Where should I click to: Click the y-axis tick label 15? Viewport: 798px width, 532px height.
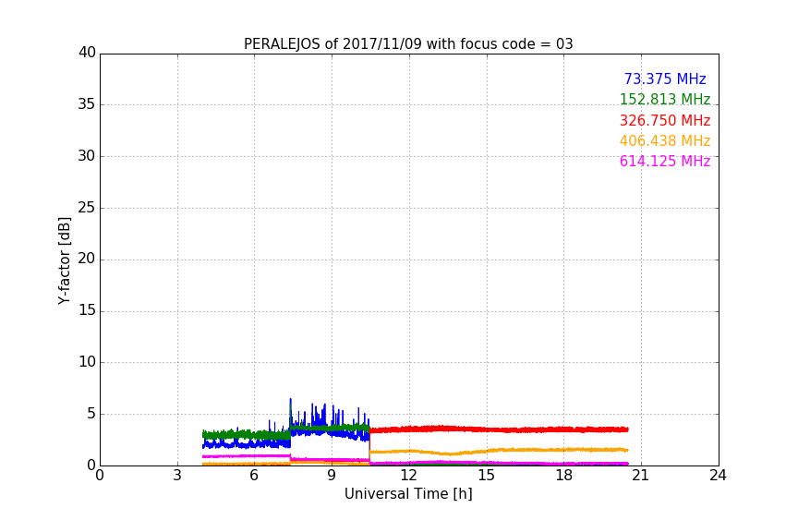(x=87, y=310)
